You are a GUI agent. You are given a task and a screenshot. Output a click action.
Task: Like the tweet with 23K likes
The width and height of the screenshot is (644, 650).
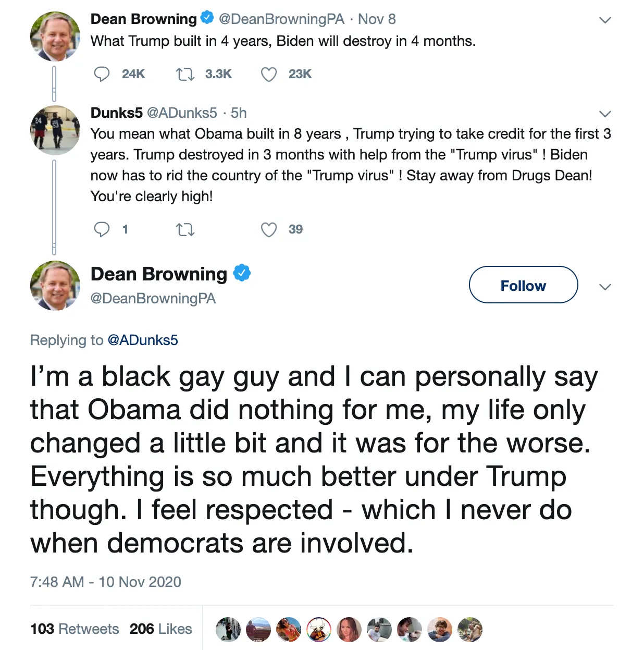point(269,75)
